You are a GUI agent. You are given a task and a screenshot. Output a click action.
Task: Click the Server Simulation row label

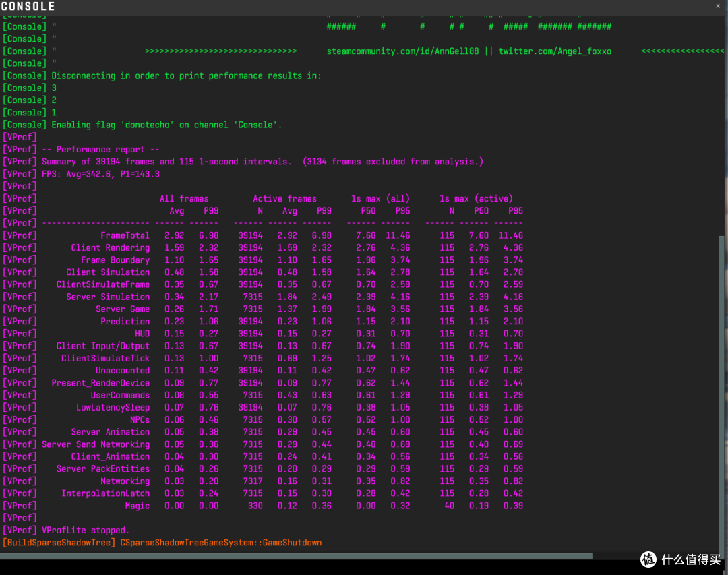108,297
